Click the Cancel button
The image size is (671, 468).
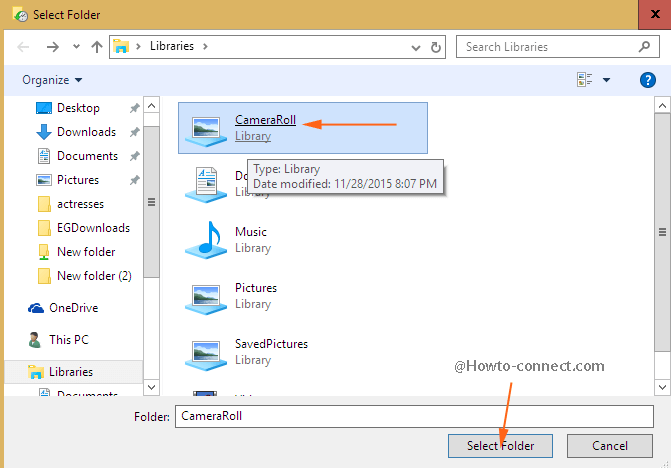tap(610, 446)
